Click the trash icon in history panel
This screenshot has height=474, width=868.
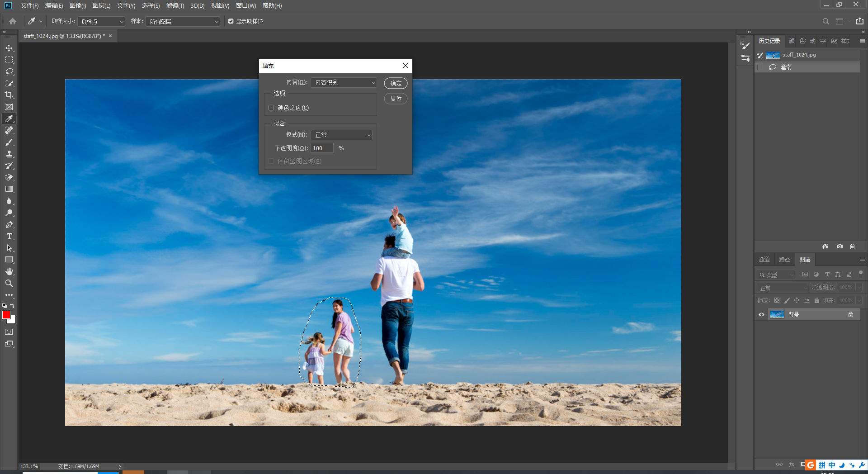(x=852, y=246)
